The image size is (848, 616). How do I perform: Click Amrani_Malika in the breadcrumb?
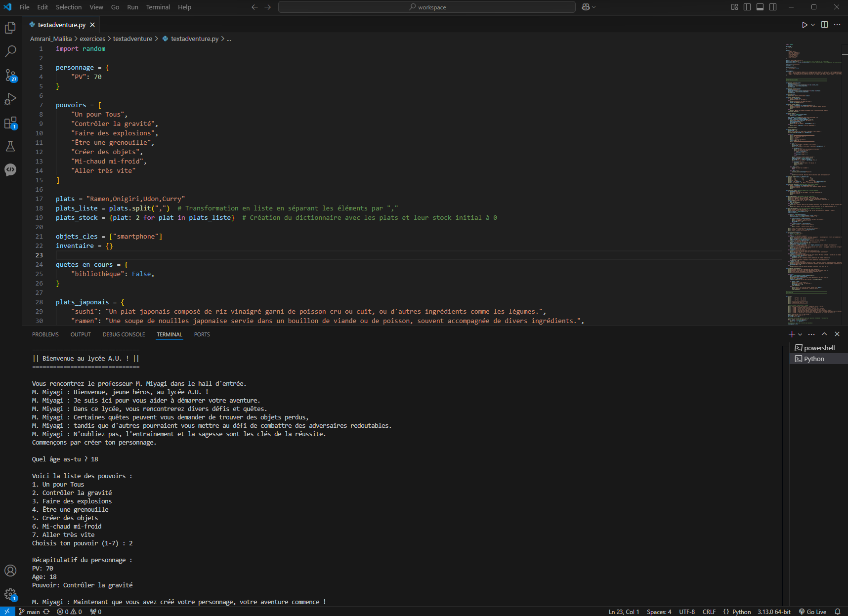pyautogui.click(x=51, y=39)
